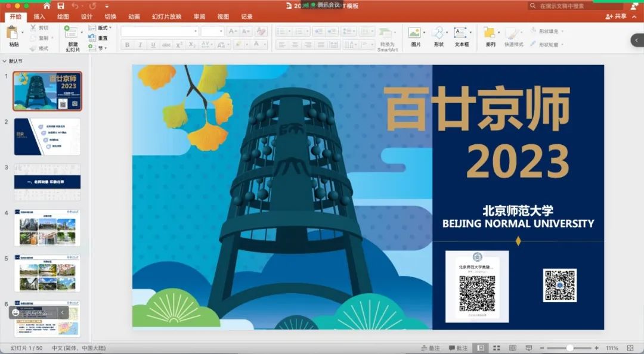Toggle strikethrough (abc)
The image size is (644, 354).
click(x=166, y=45)
